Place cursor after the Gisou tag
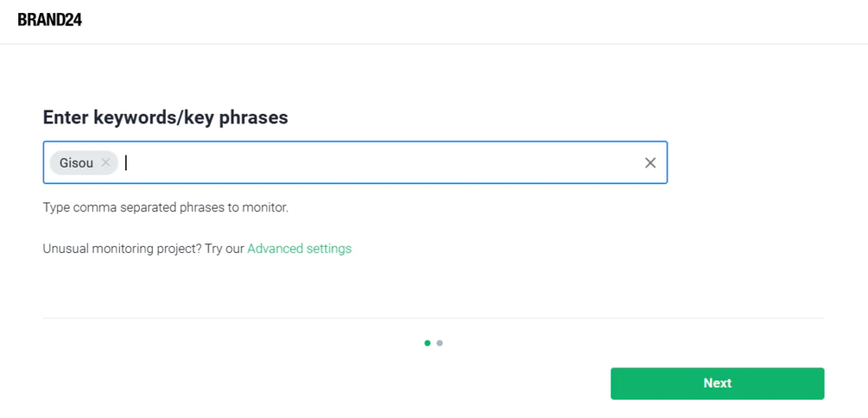This screenshot has height=418, width=868. tap(382, 163)
